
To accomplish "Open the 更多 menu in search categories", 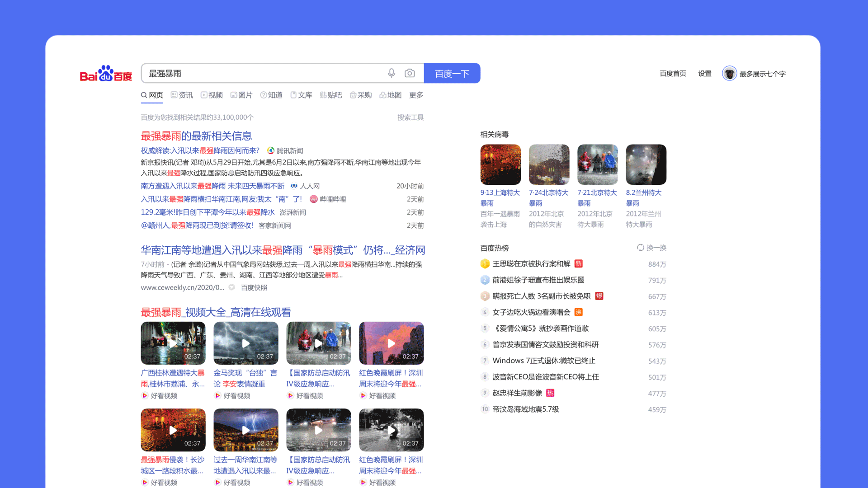I will point(416,95).
